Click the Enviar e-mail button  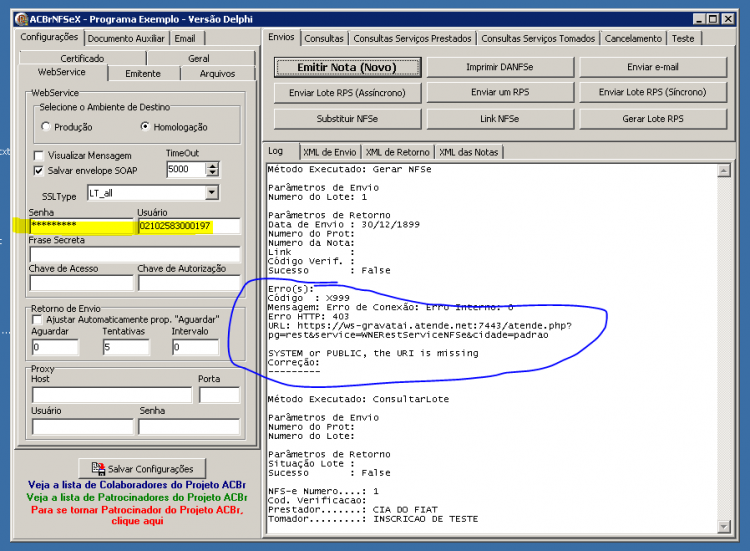click(653, 67)
